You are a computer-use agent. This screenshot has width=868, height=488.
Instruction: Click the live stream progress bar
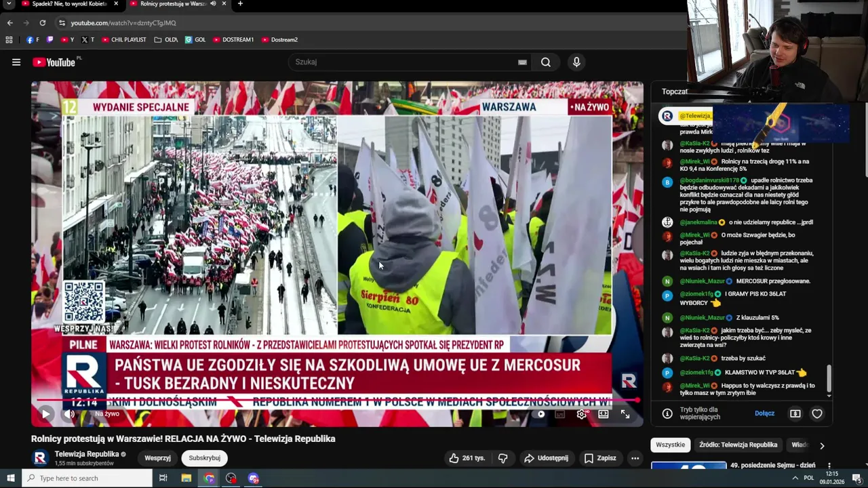337,400
